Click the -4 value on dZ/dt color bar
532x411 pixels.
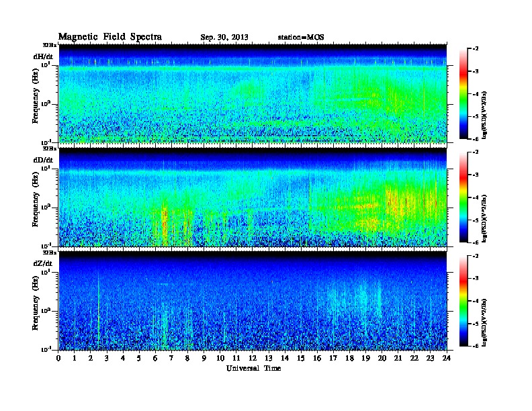click(476, 301)
